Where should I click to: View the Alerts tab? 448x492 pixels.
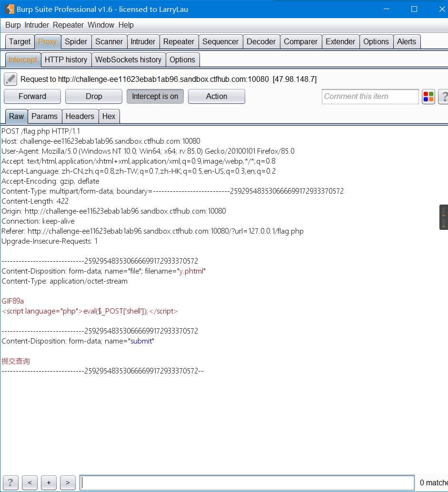(x=407, y=41)
